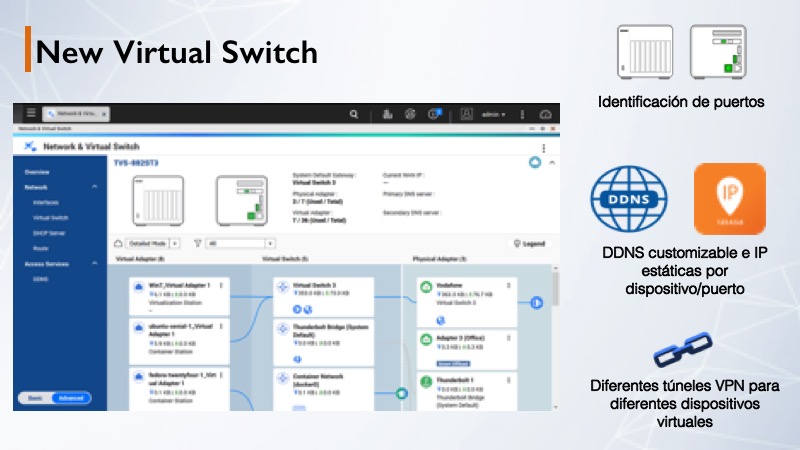Collapse the Network section in the sidebar
The height and width of the screenshot is (450, 800).
click(94, 187)
